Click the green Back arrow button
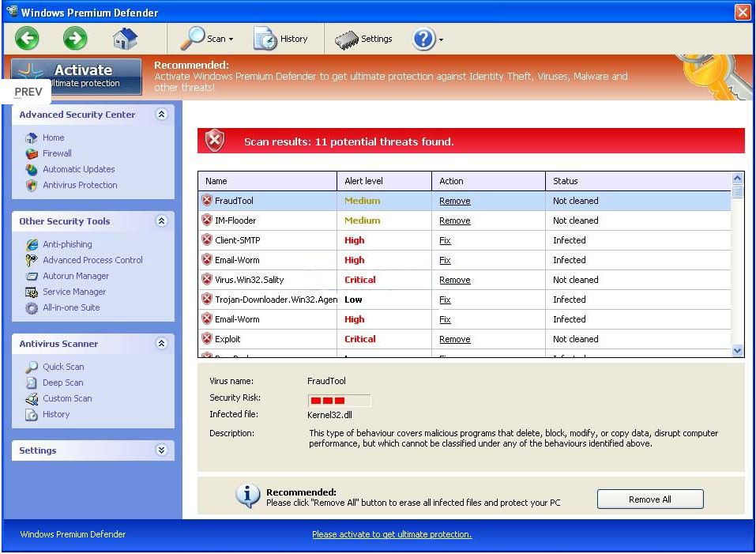 point(27,38)
